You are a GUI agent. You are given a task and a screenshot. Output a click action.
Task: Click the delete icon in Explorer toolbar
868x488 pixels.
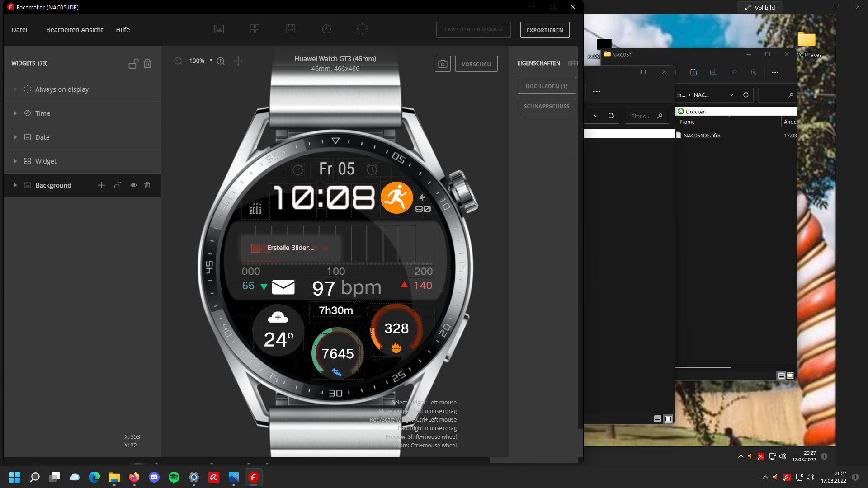[x=754, y=72]
